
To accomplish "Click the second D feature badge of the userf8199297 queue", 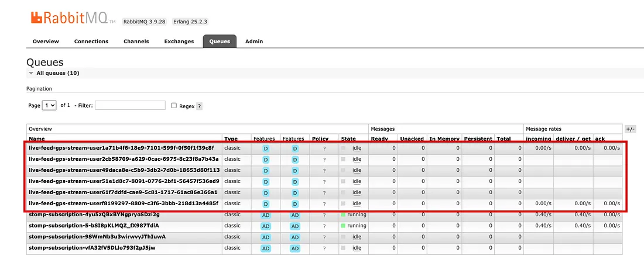I will click(x=295, y=204).
